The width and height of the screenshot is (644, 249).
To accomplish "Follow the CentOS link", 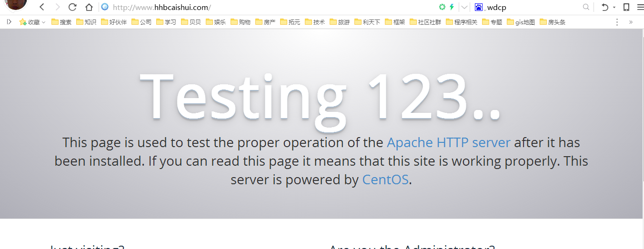I will coord(385,180).
